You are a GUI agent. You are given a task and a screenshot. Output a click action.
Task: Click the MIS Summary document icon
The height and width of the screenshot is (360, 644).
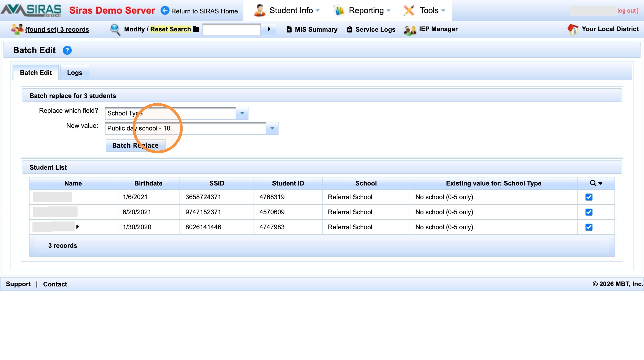tap(289, 29)
